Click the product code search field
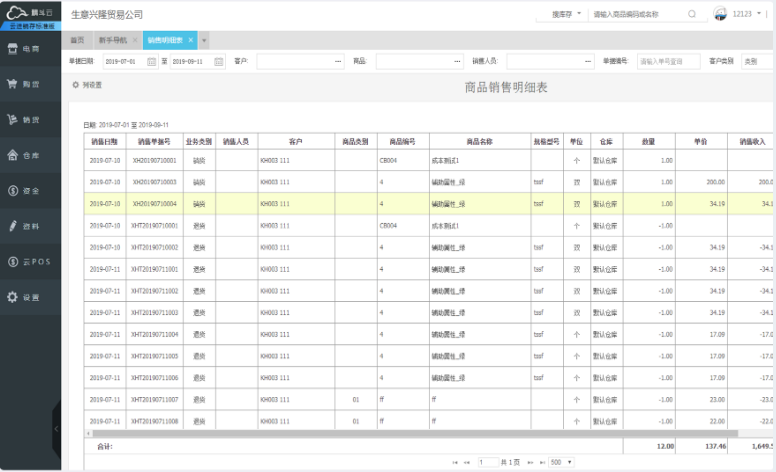The width and height of the screenshot is (776, 472). [637, 14]
